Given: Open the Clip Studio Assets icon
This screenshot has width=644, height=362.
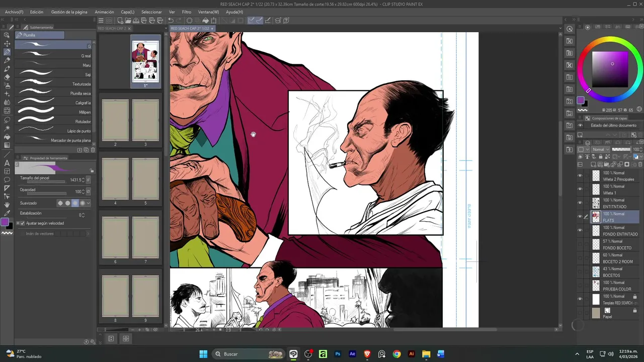Looking at the screenshot, I should coord(278,21).
